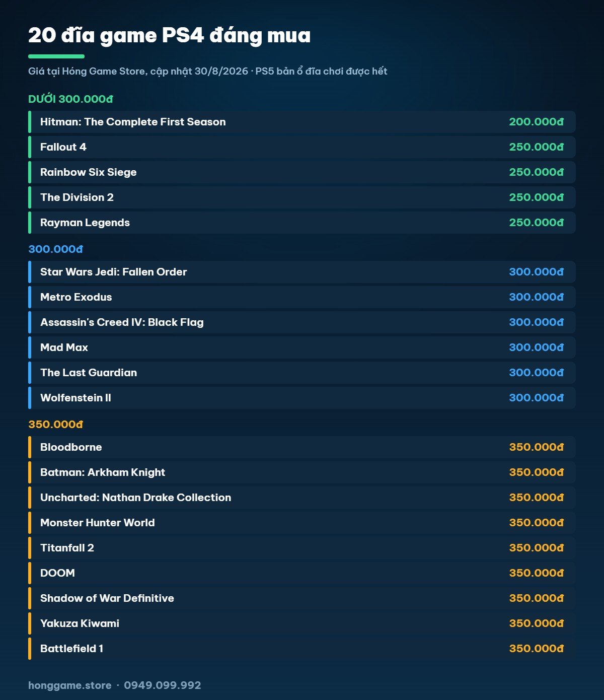Select the Uncharted: Nathan Drake Collection title
The image size is (604, 700).
pos(136,498)
